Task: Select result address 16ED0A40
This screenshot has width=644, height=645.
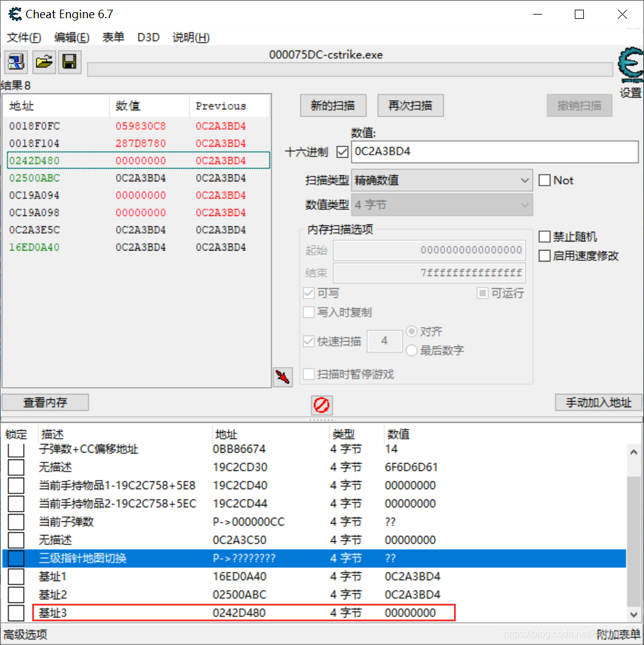Action: tap(35, 247)
